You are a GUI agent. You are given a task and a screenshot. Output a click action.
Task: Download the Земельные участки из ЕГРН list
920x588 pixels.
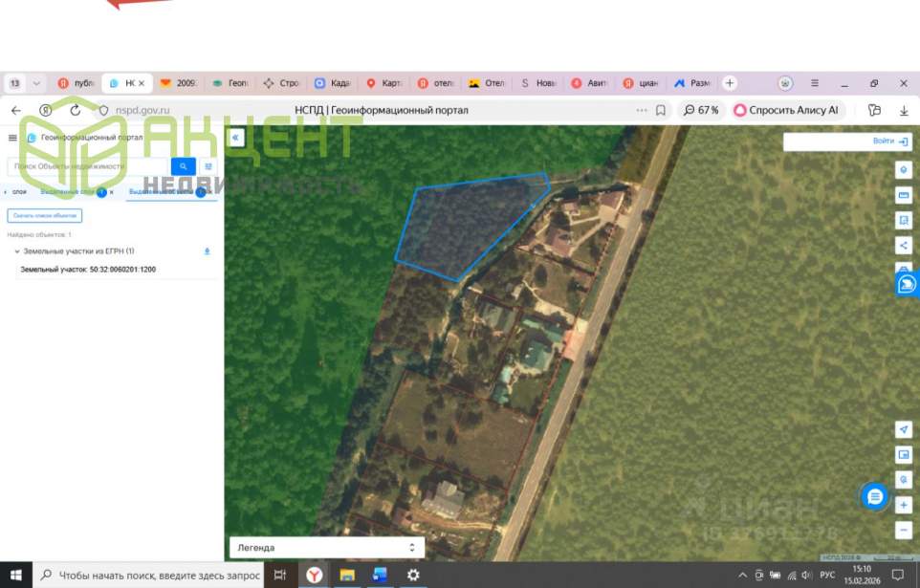[x=208, y=251]
